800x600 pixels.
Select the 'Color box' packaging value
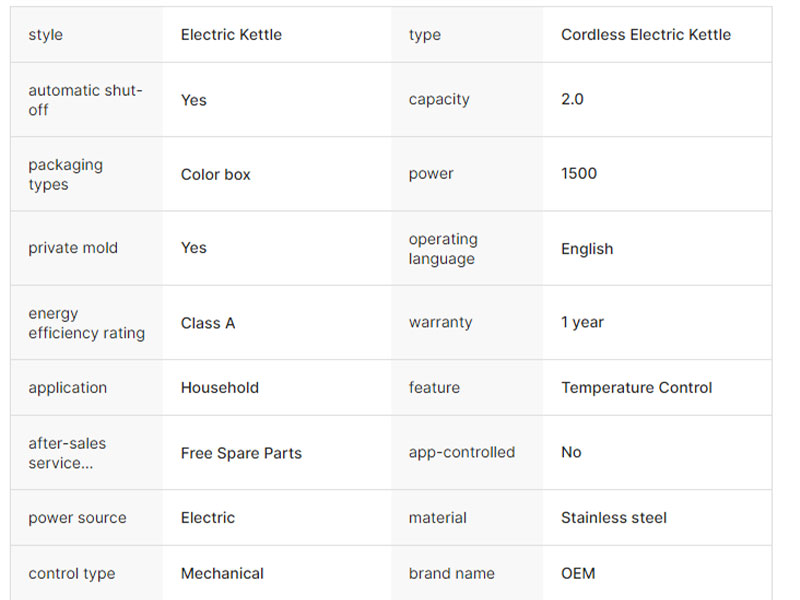click(215, 174)
